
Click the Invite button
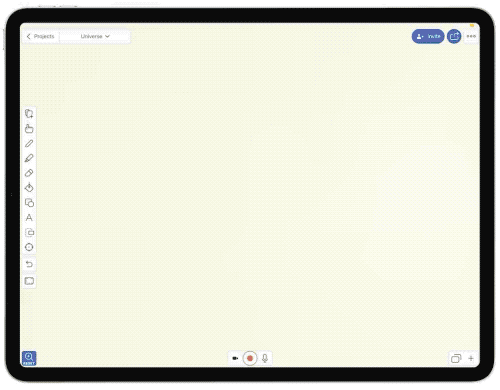pos(428,36)
